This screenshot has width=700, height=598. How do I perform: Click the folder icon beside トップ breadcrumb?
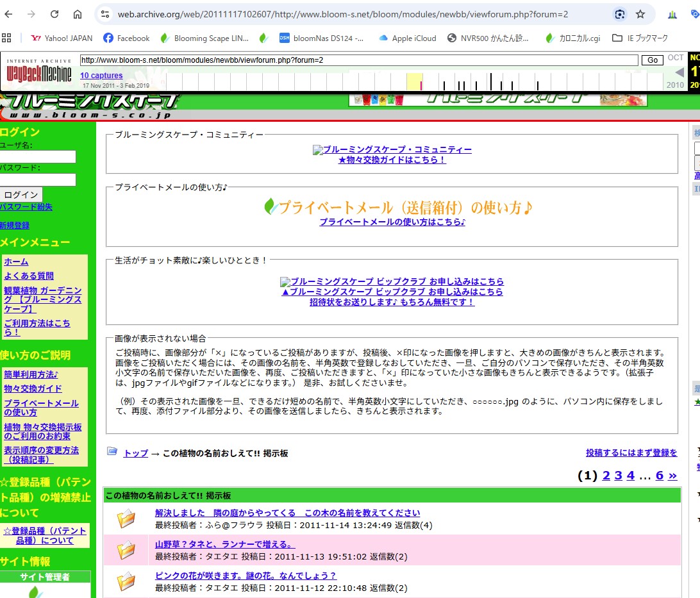(x=112, y=452)
